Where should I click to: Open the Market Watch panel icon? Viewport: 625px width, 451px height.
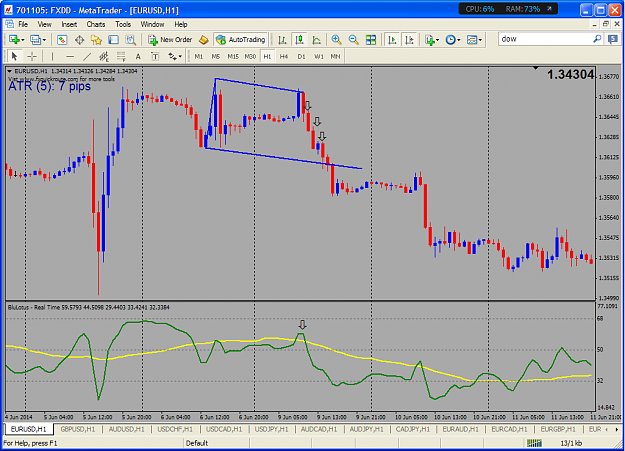62,39
